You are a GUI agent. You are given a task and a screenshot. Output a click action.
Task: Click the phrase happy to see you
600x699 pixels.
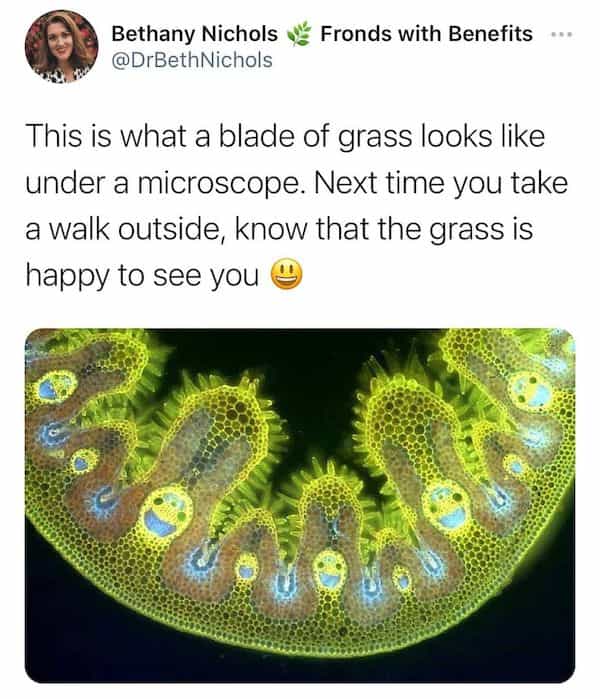(x=142, y=275)
